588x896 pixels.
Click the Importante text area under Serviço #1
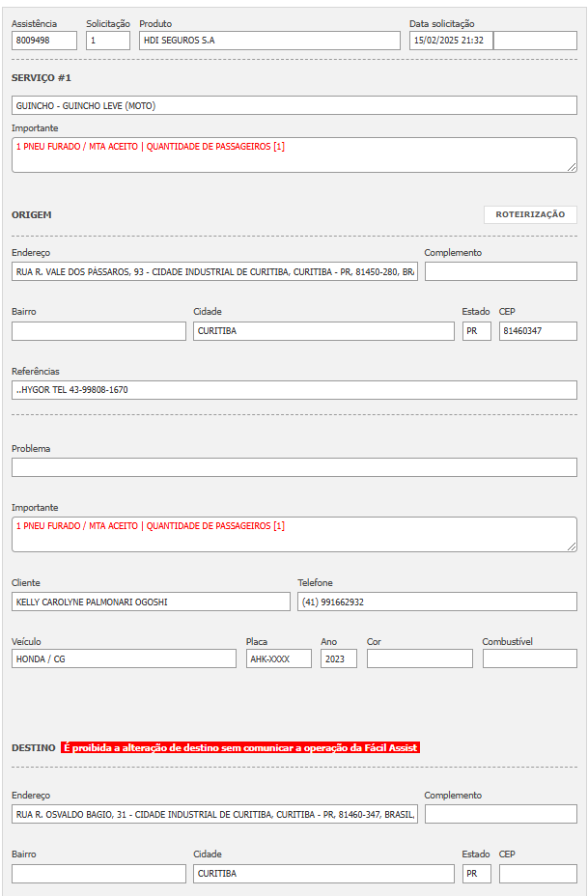[x=294, y=154]
